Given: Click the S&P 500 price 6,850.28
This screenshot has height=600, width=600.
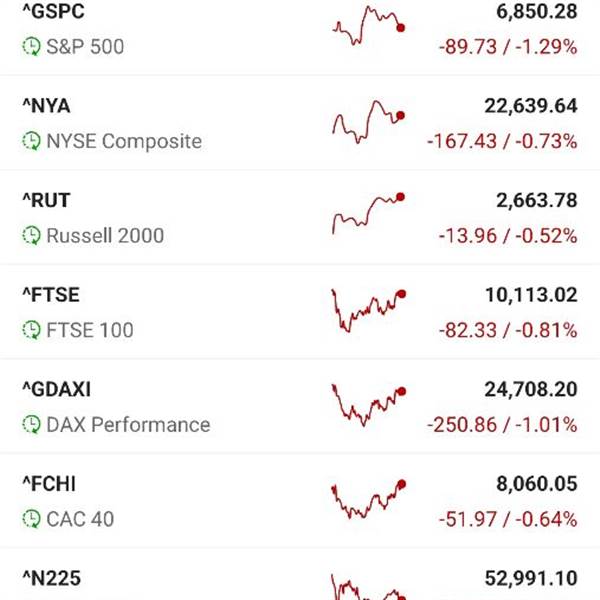Looking at the screenshot, I should click(x=536, y=12).
